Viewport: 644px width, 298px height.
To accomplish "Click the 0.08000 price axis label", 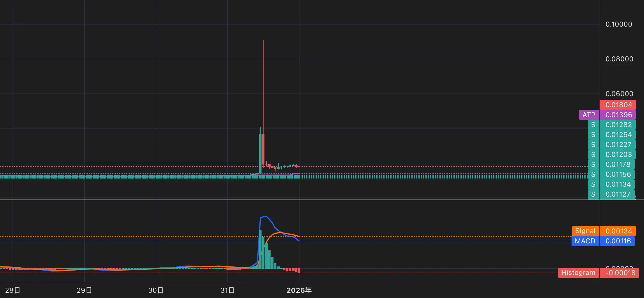I will 619,59.
